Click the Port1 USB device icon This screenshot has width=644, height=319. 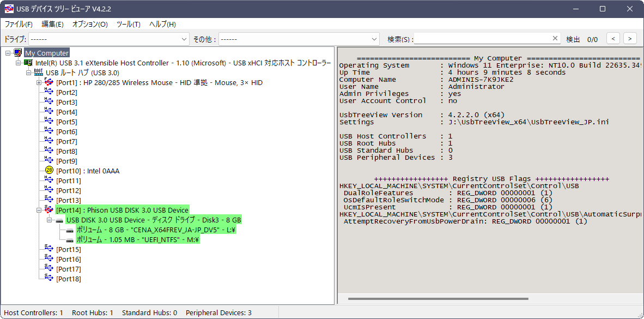click(49, 83)
